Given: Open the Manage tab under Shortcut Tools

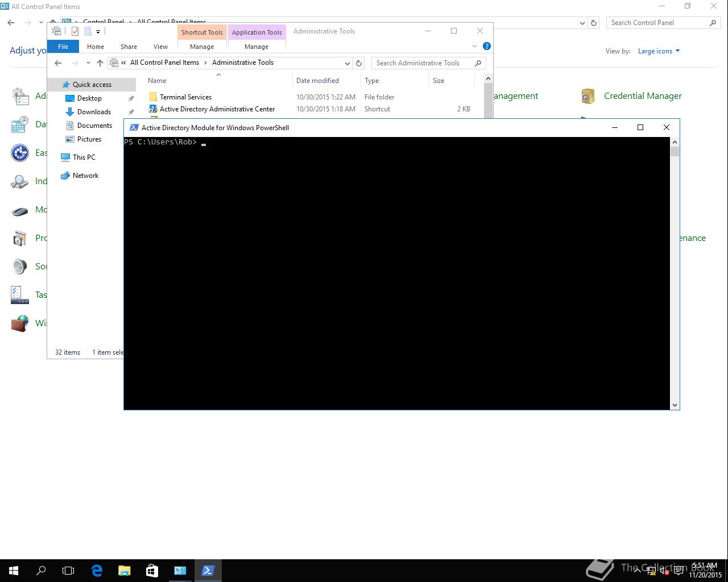Looking at the screenshot, I should coord(202,47).
